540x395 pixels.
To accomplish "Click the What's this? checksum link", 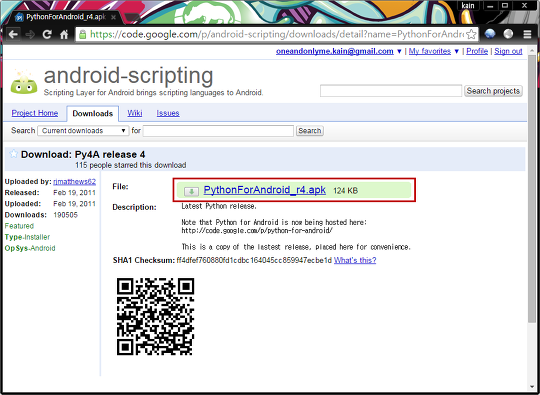I will click(x=355, y=260).
